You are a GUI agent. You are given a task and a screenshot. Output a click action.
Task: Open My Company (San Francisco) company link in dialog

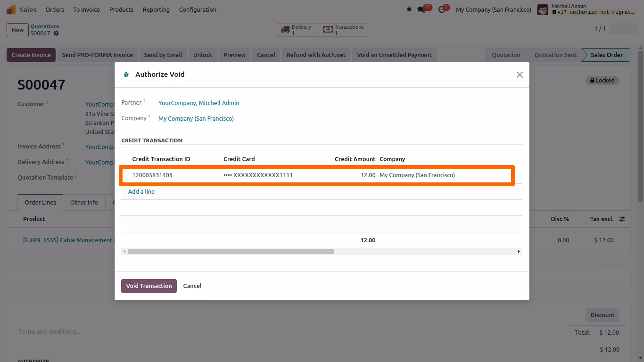pyautogui.click(x=196, y=118)
